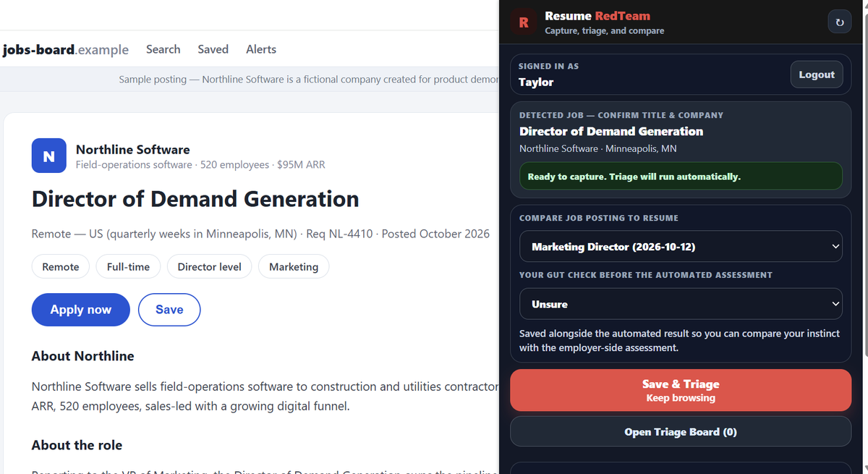This screenshot has width=868, height=474.
Task: Click the Field-operations software company stats line
Action: [200, 165]
